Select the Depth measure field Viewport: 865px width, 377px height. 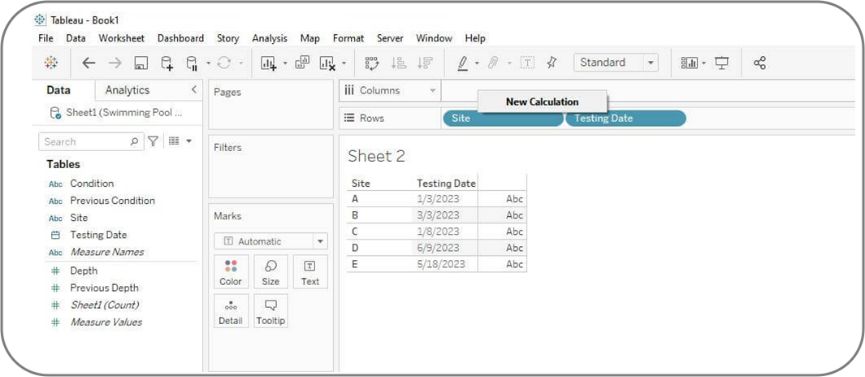(x=83, y=270)
